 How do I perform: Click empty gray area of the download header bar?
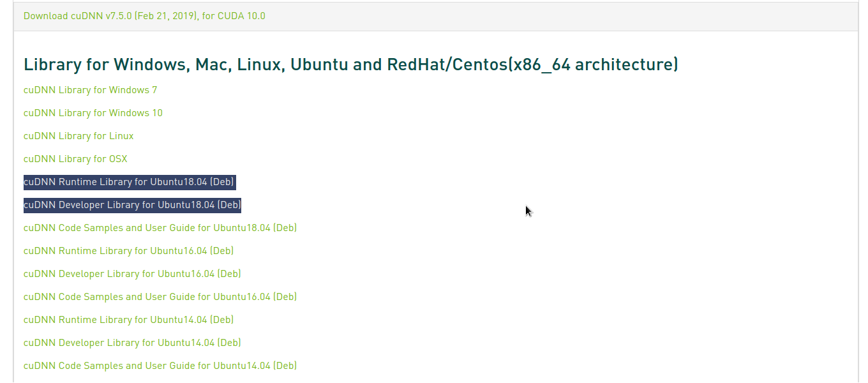coord(542,16)
